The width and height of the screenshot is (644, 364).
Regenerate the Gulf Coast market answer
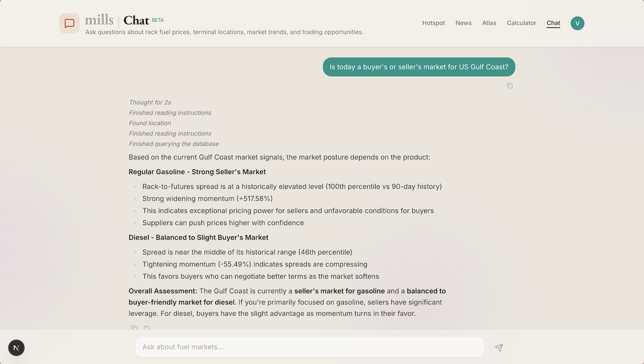147,328
